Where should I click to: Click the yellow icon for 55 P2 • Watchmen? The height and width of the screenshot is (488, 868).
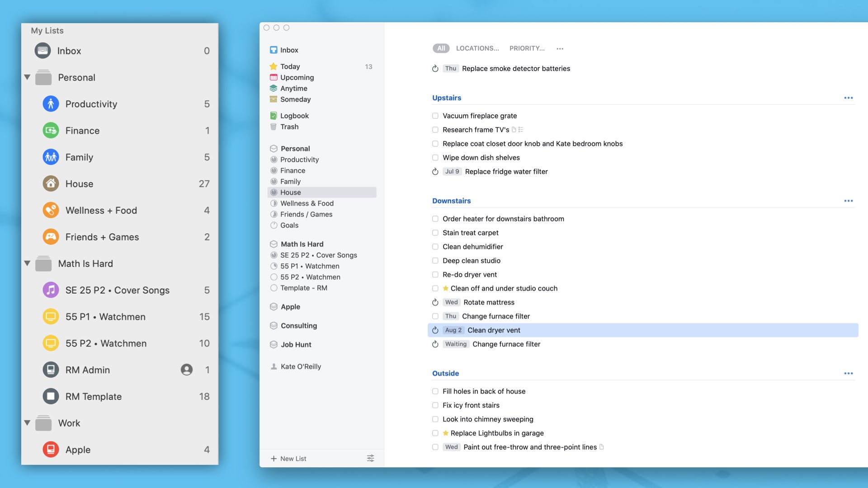point(51,343)
